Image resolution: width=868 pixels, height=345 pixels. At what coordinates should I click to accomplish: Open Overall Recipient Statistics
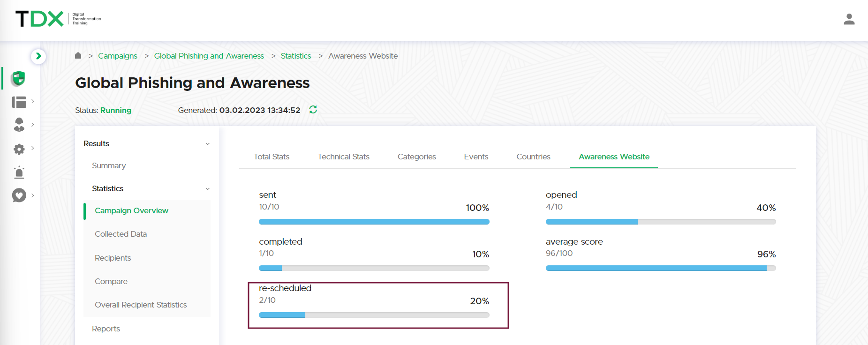pyautogui.click(x=141, y=305)
